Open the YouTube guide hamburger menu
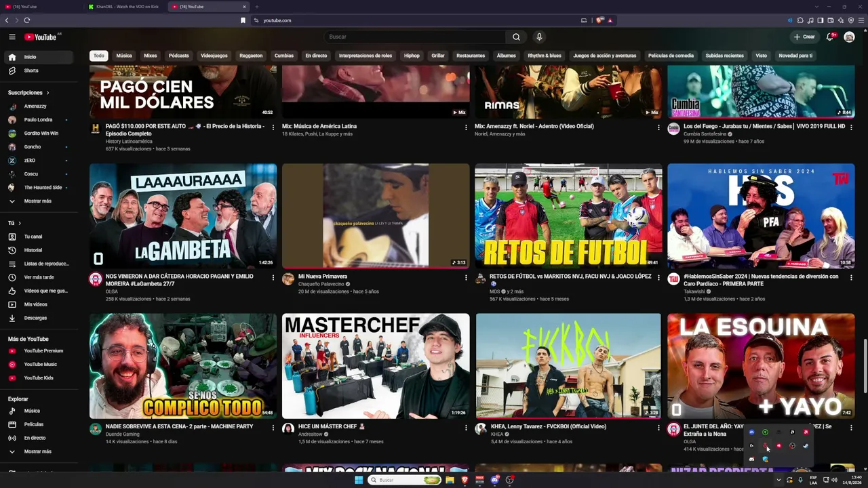The width and height of the screenshot is (868, 488). [x=12, y=37]
